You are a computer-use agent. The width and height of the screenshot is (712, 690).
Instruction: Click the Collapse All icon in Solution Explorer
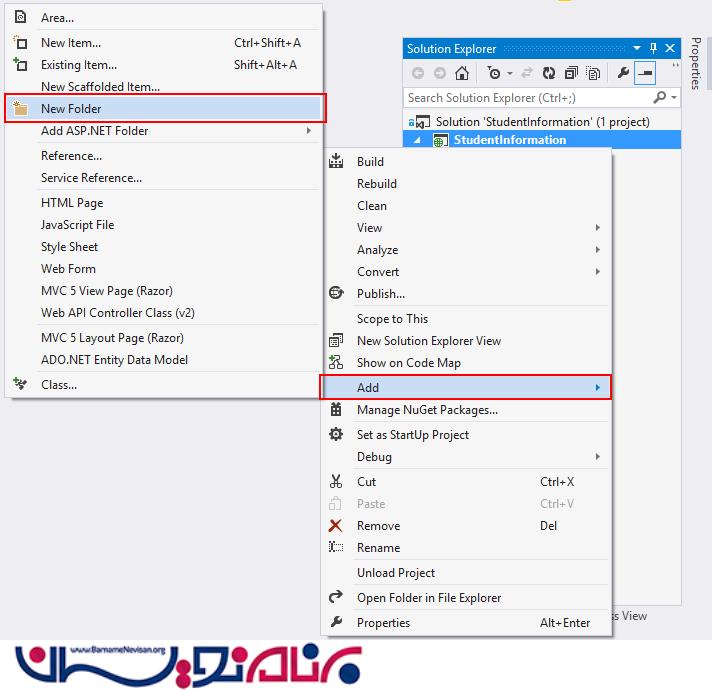pyautogui.click(x=571, y=73)
